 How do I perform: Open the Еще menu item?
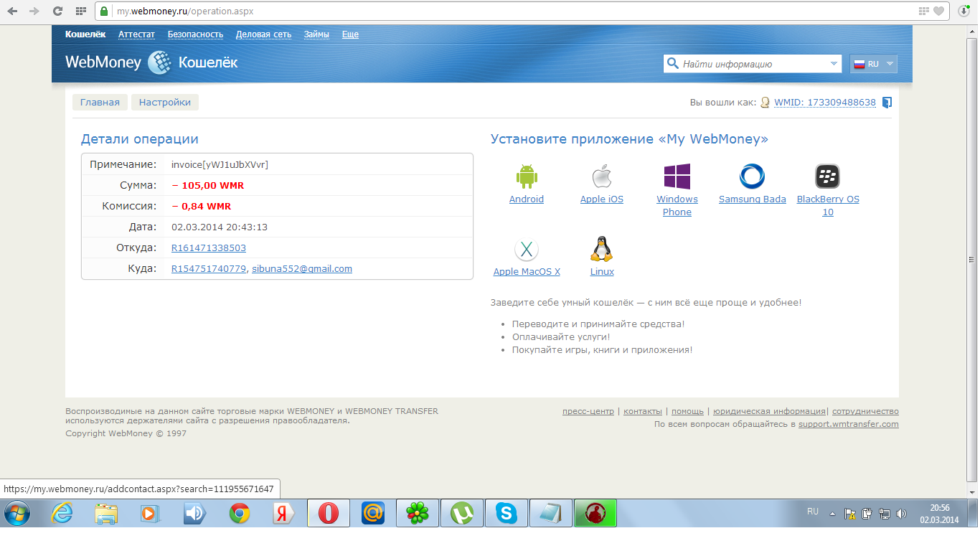[350, 34]
